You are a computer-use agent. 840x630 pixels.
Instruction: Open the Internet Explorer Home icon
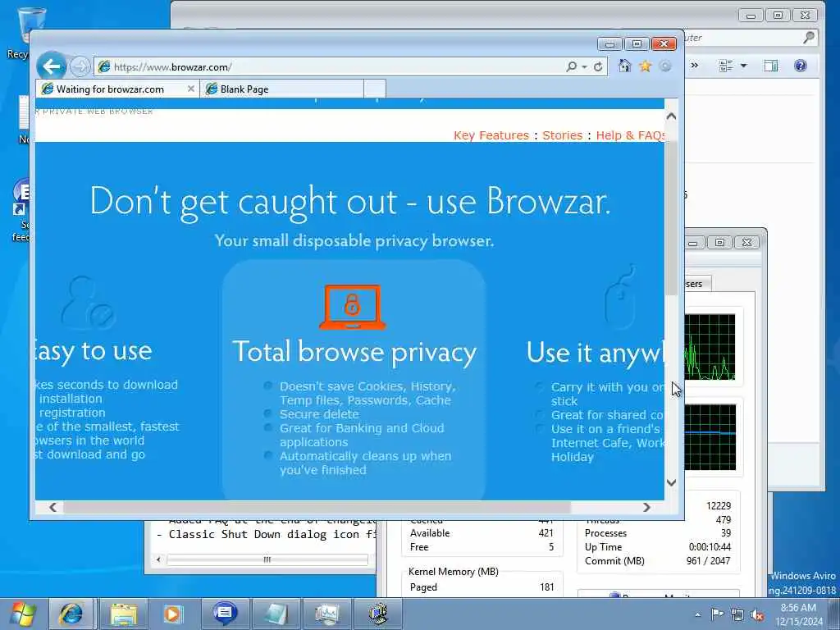(624, 66)
